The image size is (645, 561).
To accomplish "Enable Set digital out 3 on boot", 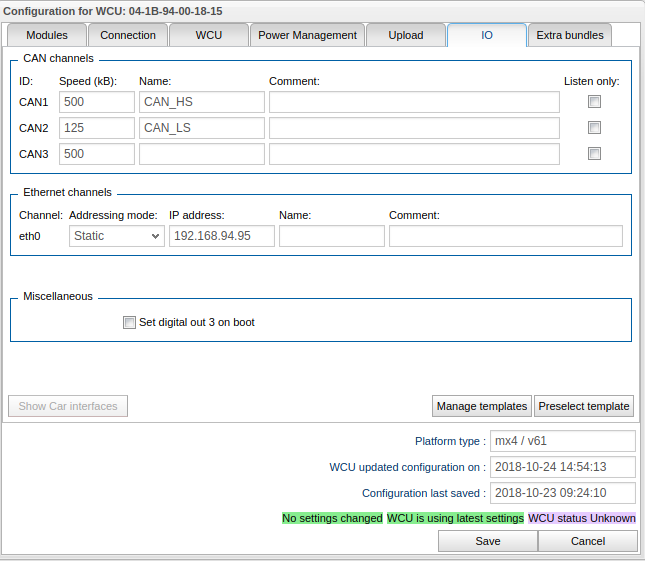I will (129, 323).
